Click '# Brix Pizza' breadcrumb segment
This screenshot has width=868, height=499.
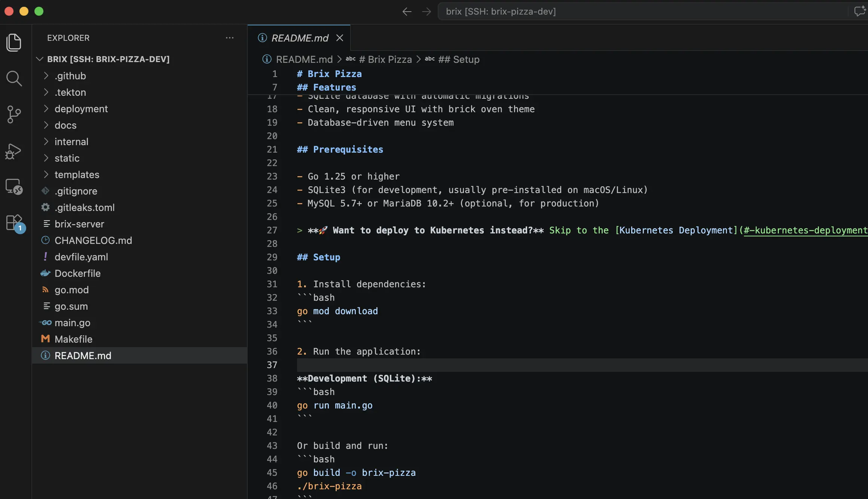pos(385,59)
